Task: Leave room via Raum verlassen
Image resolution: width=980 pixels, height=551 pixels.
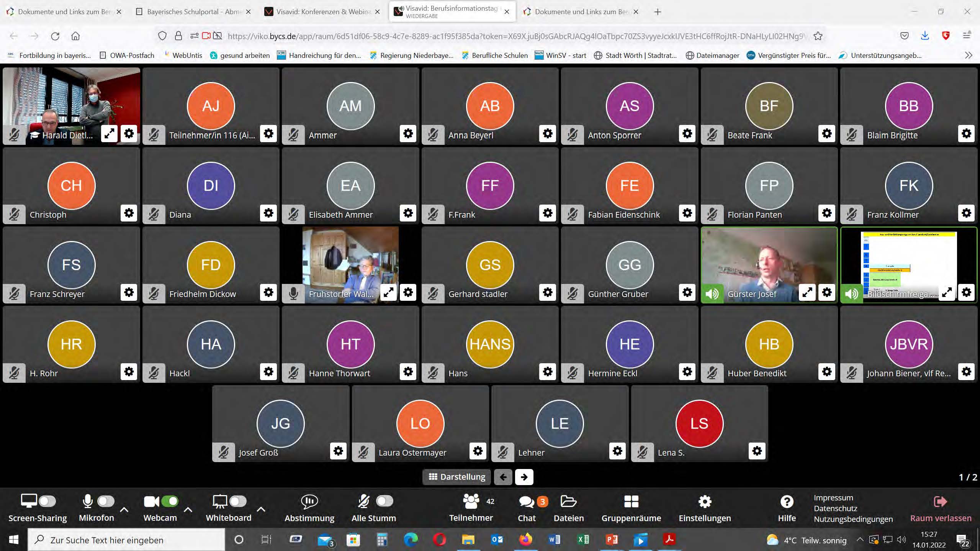Action: 940,509
